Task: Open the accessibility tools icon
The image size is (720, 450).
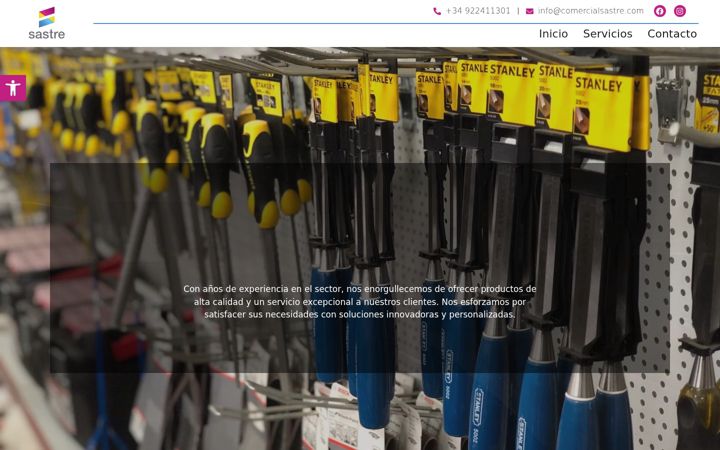Action: tap(13, 88)
